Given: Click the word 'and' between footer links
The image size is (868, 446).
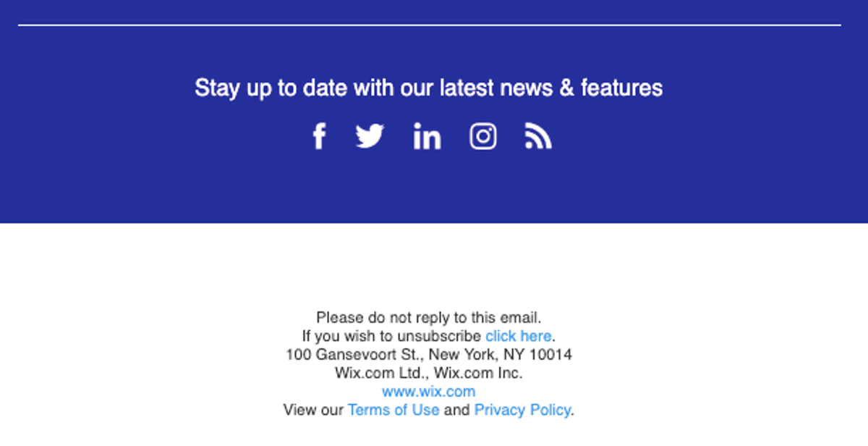Looking at the screenshot, I should [456, 410].
